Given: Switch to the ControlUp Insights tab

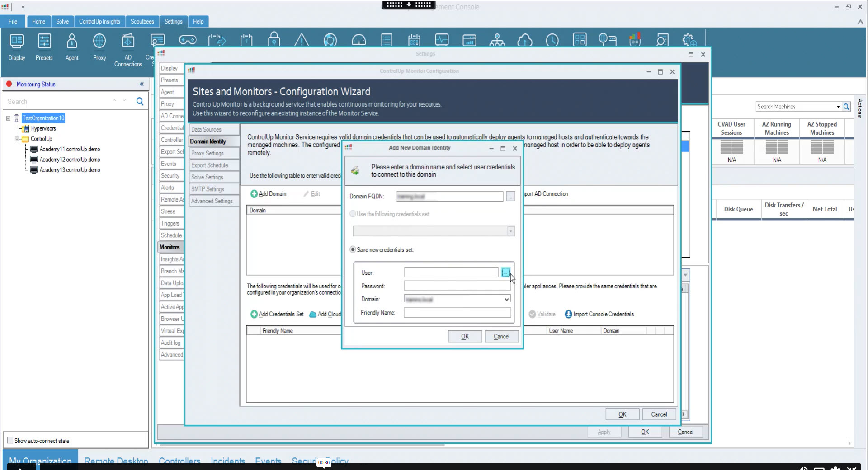Looking at the screenshot, I should click(99, 22).
